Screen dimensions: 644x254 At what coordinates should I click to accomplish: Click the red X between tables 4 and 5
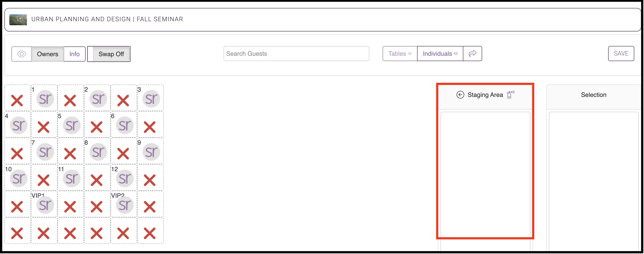44,127
